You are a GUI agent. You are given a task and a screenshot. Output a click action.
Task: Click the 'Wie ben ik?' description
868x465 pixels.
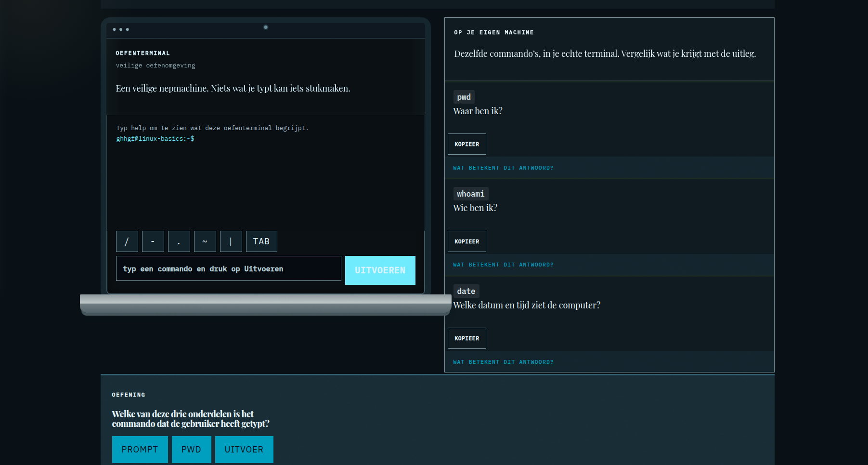(x=475, y=208)
